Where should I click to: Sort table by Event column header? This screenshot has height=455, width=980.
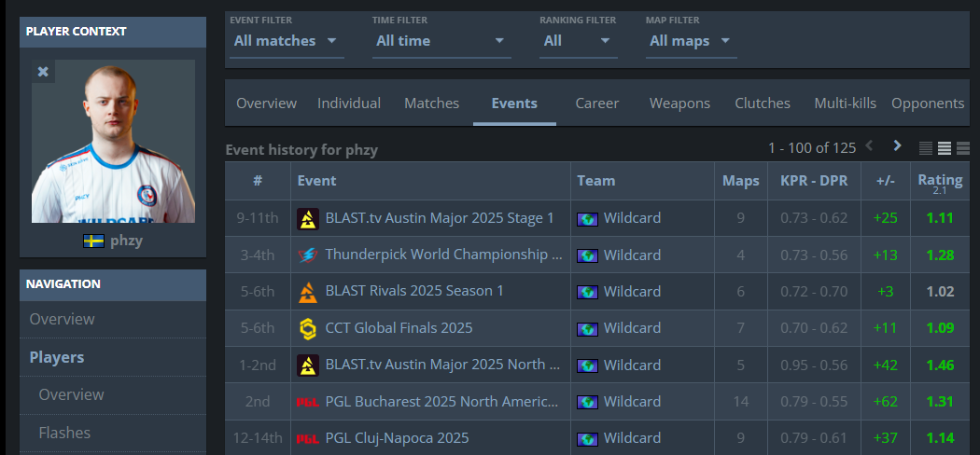430,181
